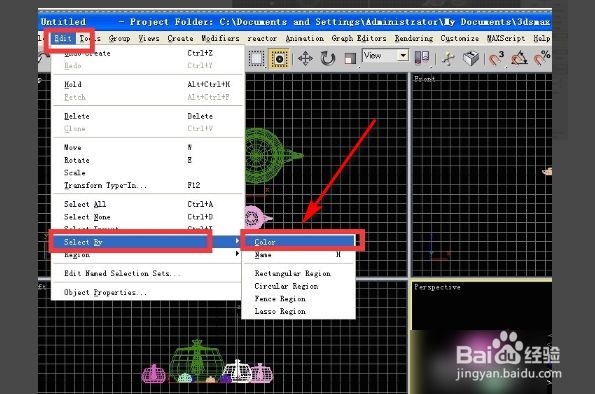Open the Rendering menu
This screenshot has height=394, width=595.
414,38
